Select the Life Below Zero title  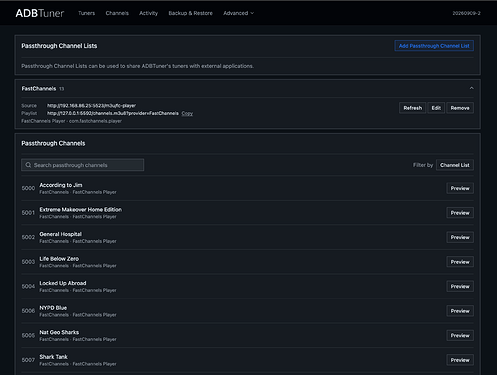(x=59, y=259)
